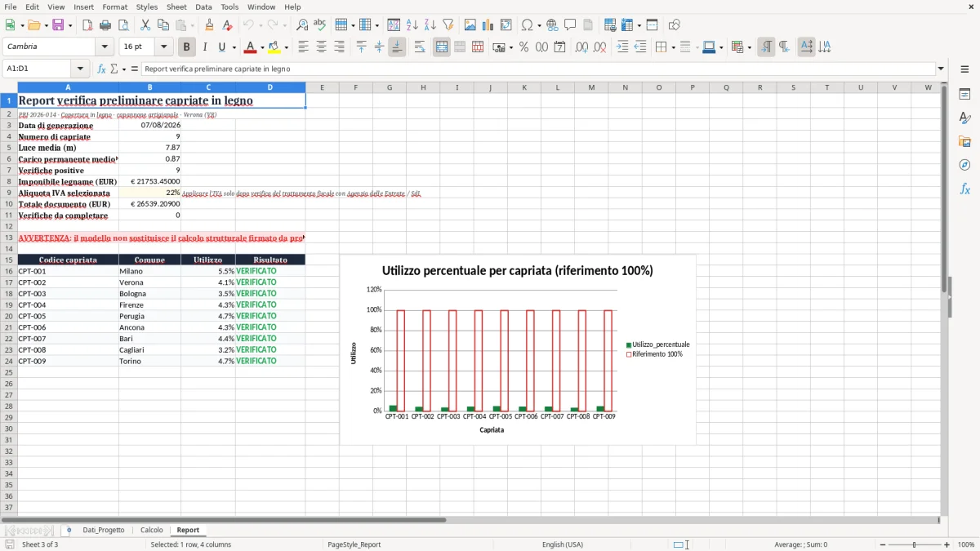Open the font name dropdown arrow
Screen dimensions: 980x551
(x=104, y=47)
